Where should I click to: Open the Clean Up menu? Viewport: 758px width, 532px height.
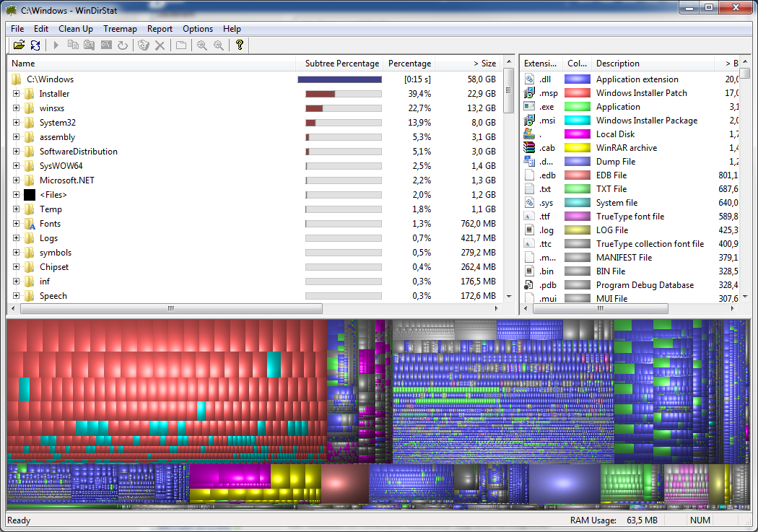coord(76,28)
